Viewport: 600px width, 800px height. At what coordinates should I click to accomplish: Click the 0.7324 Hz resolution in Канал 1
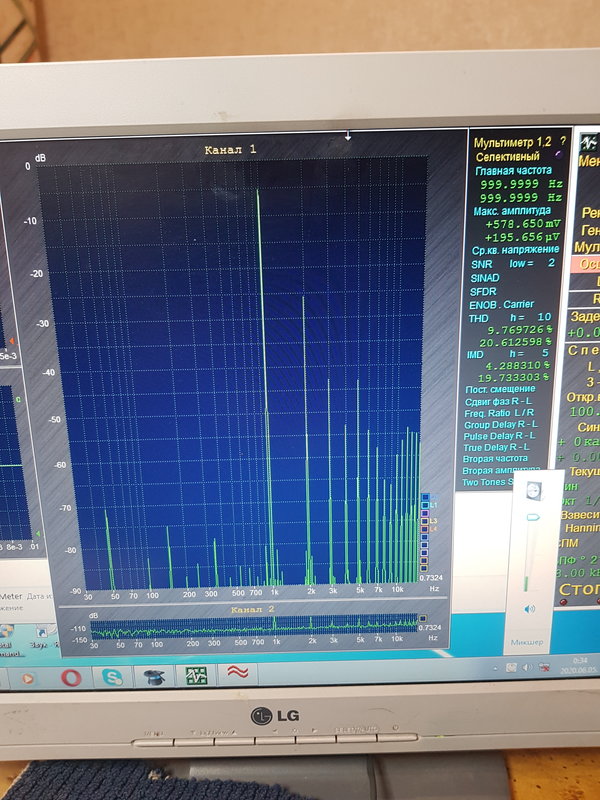pos(429,578)
